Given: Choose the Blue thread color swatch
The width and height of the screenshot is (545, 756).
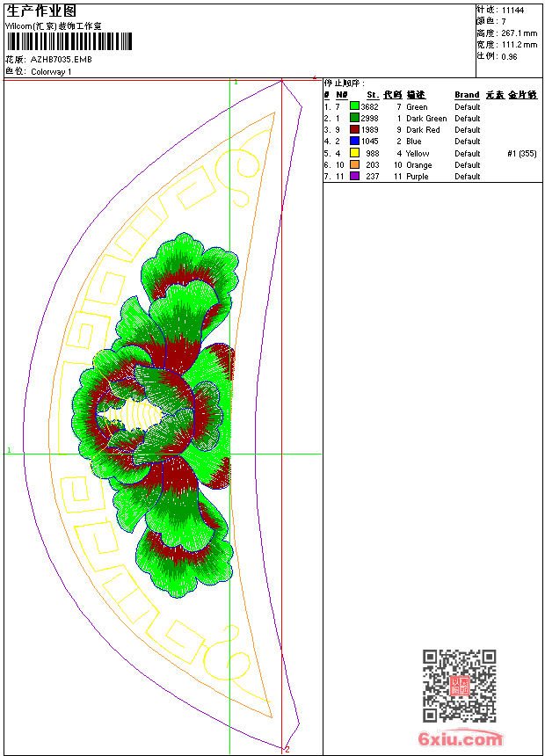Looking at the screenshot, I should click(x=355, y=141).
